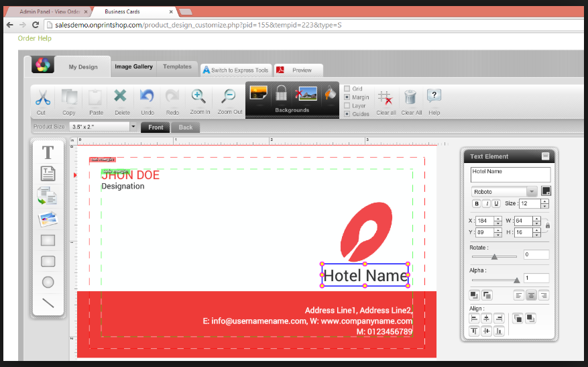The height and width of the screenshot is (367, 588).
Task: Decrease the H height stepper
Action: click(x=536, y=235)
